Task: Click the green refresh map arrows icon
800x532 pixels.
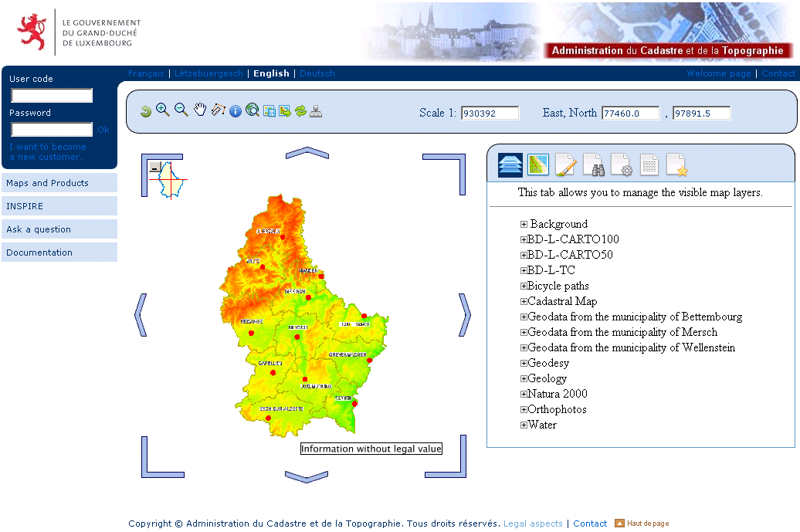Action: pyautogui.click(x=300, y=111)
